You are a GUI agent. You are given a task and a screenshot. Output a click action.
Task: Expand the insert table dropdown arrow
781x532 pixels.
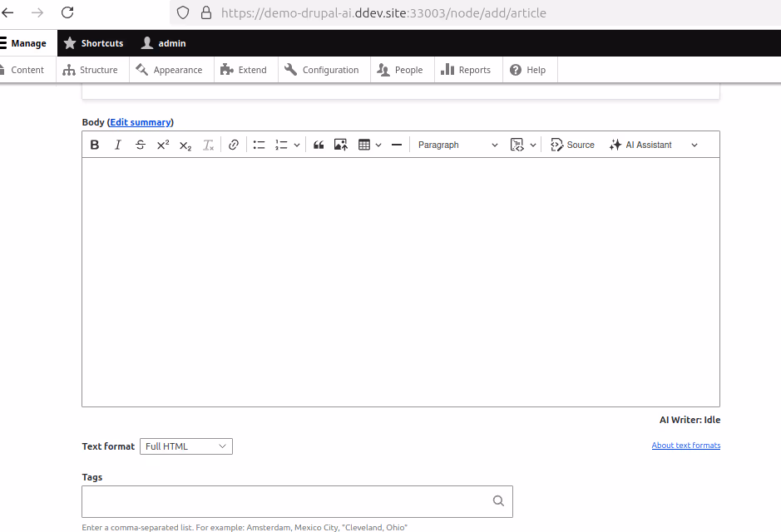tap(378, 145)
